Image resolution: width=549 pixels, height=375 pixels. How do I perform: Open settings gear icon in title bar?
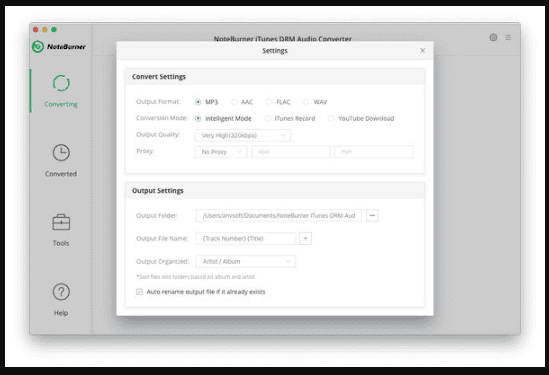click(493, 37)
